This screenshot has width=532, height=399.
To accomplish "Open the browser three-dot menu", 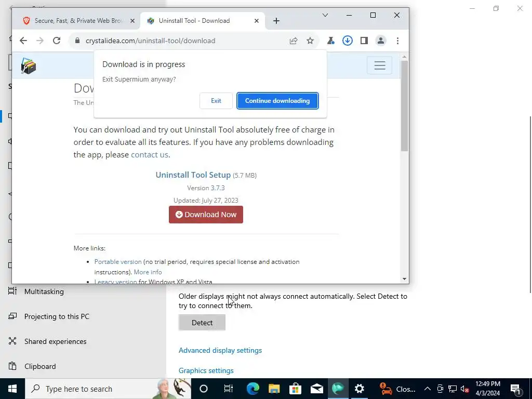I will 397,41.
